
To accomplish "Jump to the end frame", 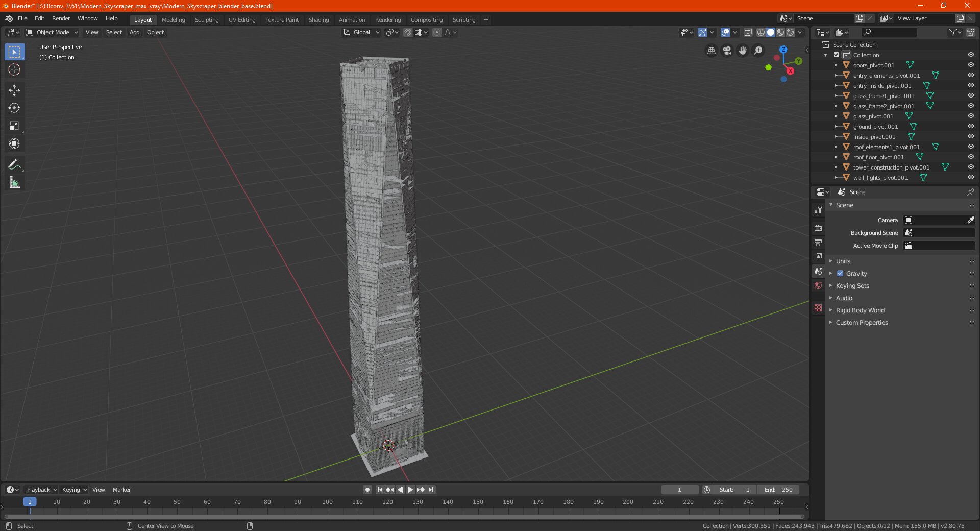I will click(431, 490).
